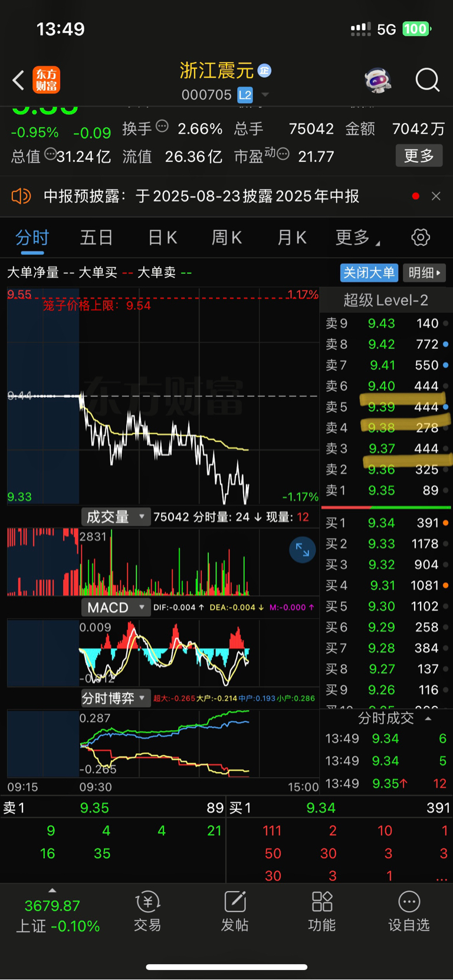
Task: Select the 买5 row at 9.30
Action: (386, 607)
